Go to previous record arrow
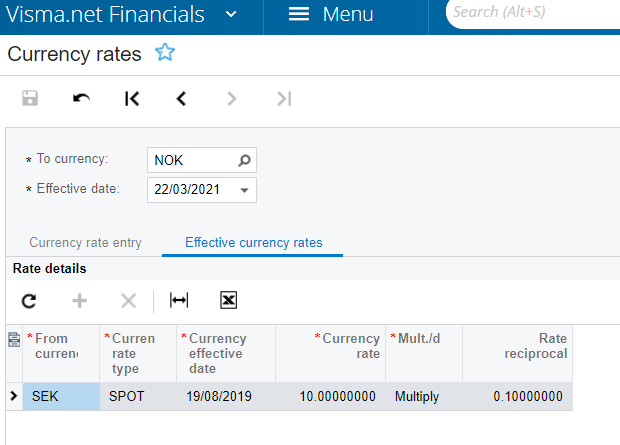This screenshot has width=620, height=445. click(181, 98)
